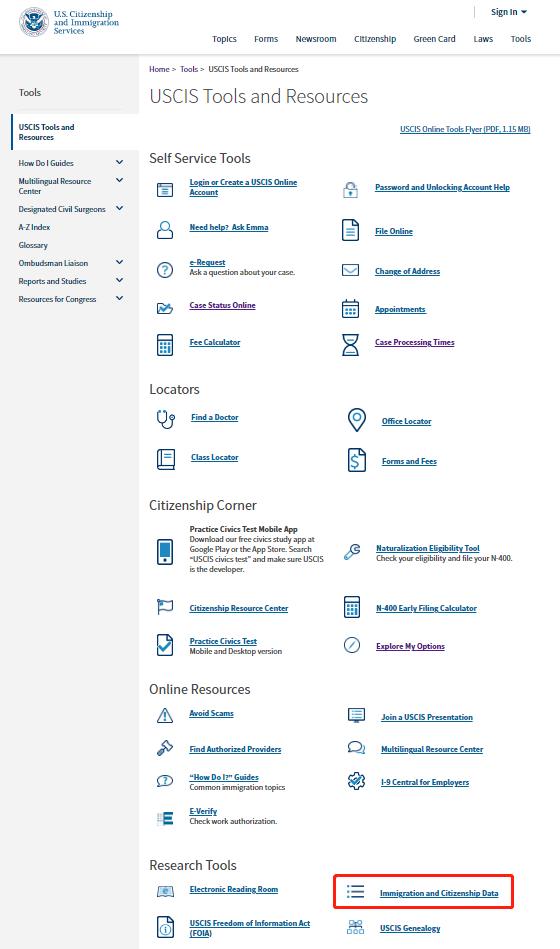Open the Citizenship menu
560x949 pixels.
tap(375, 39)
